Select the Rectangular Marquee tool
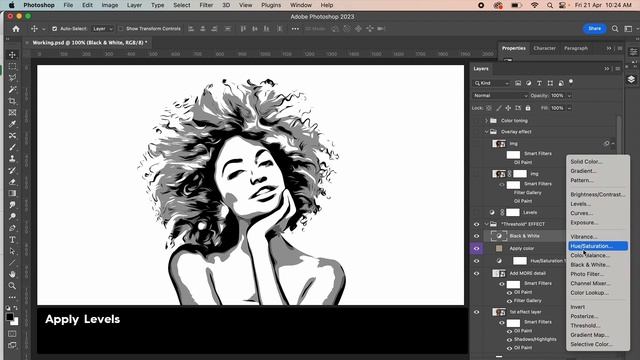Screen dimensions: 640x360 12,66
